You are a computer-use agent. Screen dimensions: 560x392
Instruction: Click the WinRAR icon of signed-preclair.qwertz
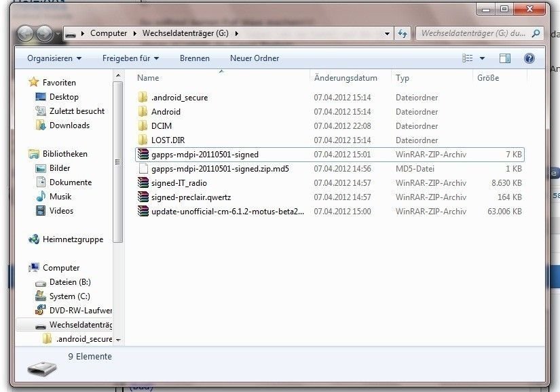coord(143,197)
